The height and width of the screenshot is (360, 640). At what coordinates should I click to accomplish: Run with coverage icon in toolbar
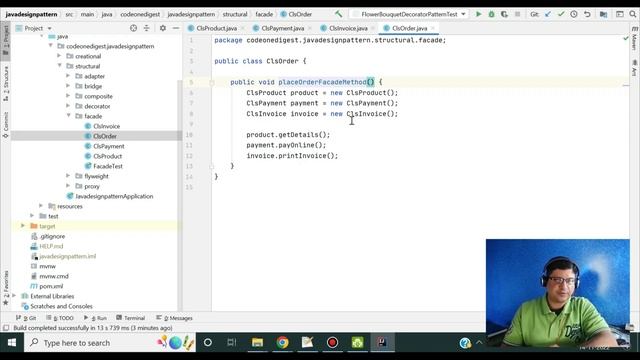[x=504, y=14]
